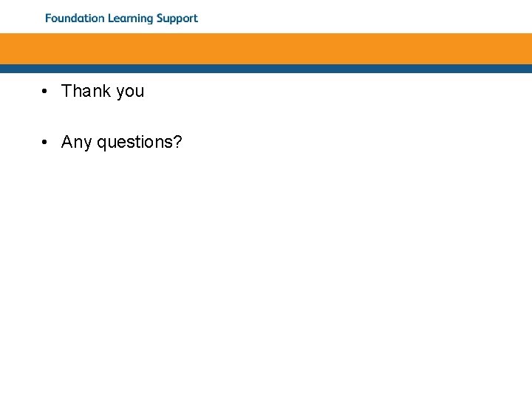The image size is (532, 399).
Task: Click the orange title banner
Action: (266, 49)
